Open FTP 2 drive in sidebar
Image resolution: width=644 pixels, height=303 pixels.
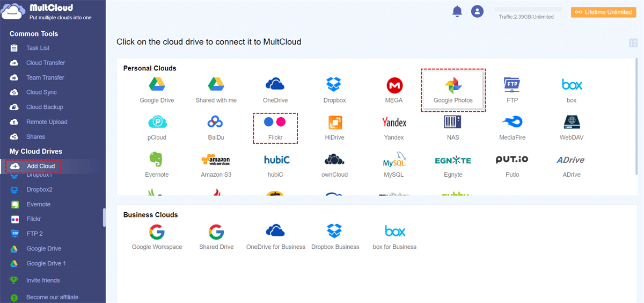34,234
